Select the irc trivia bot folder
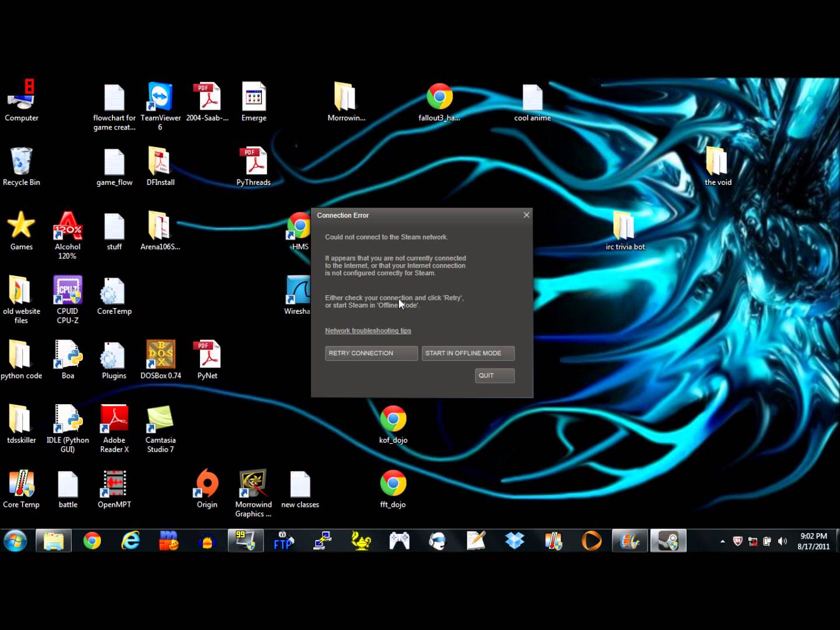Viewport: 840px width, 630px height. (625, 231)
